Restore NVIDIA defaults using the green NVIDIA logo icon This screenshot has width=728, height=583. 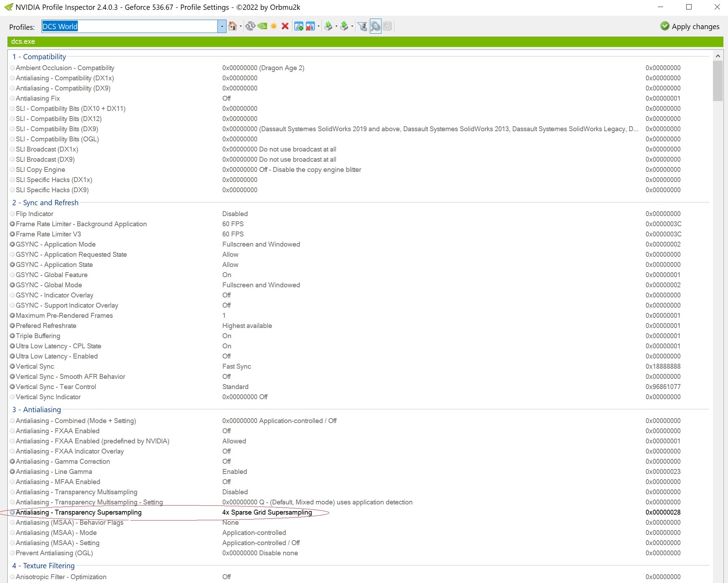pyautogui.click(x=262, y=26)
